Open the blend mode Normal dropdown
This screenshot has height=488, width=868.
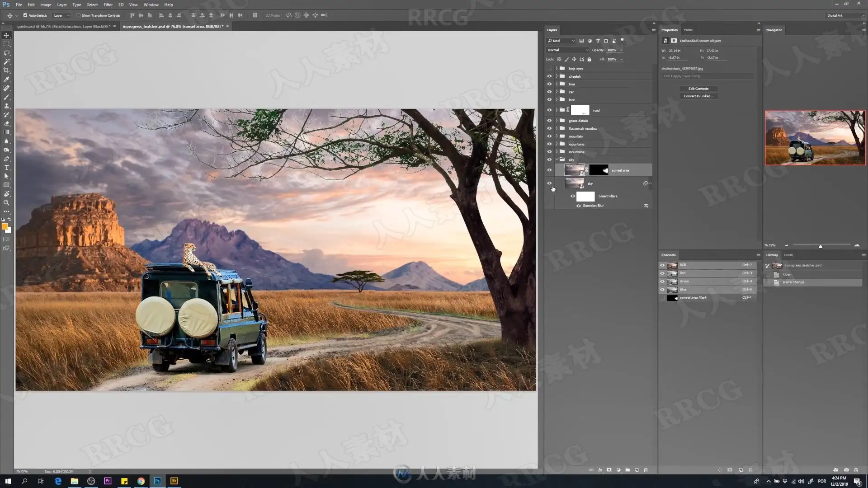[567, 50]
